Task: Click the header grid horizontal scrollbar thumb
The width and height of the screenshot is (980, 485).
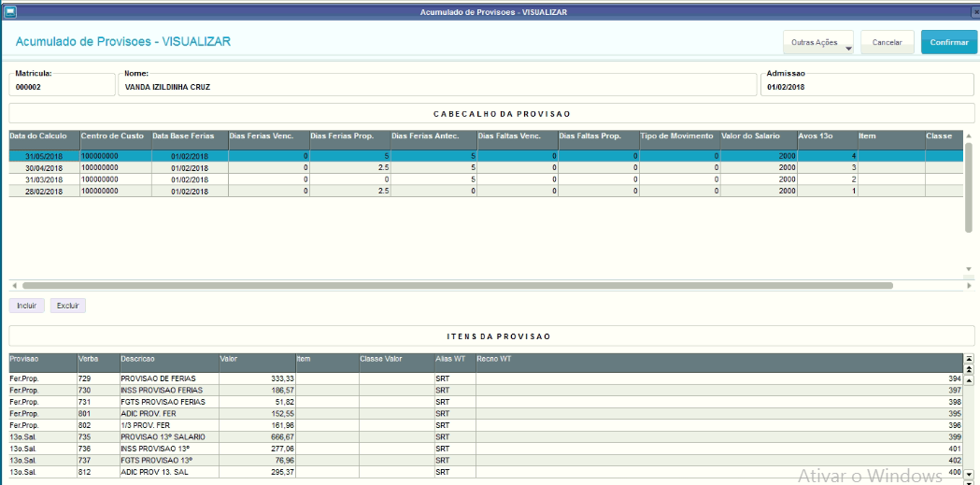Action: (x=458, y=286)
